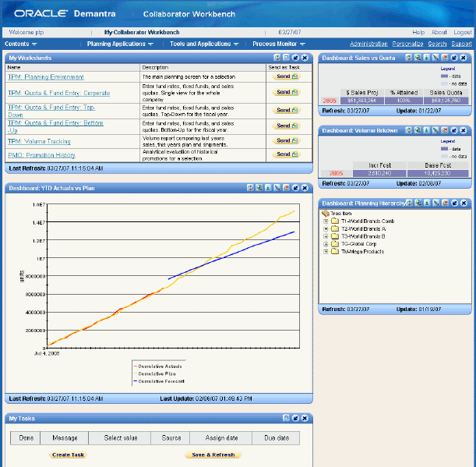The image size is (476, 467).
Task: Open TPM: Quota & Fund Entry: Corporate worksheet
Action: click(58, 93)
